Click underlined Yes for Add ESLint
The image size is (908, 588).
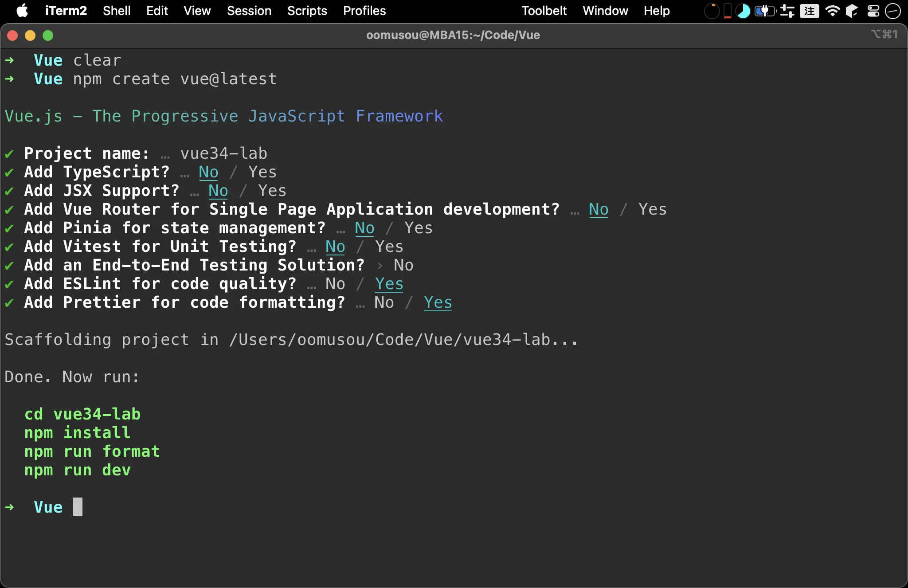click(389, 284)
